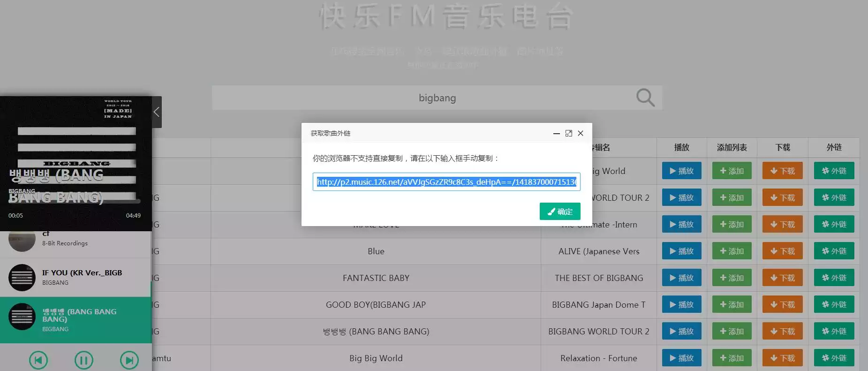Click the highlighted song URL input field

coord(446,182)
